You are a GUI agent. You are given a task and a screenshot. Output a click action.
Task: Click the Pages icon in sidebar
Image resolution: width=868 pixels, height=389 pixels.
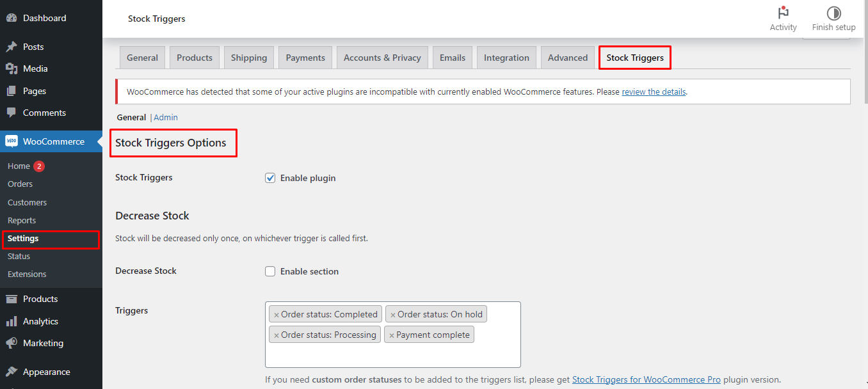pos(12,91)
